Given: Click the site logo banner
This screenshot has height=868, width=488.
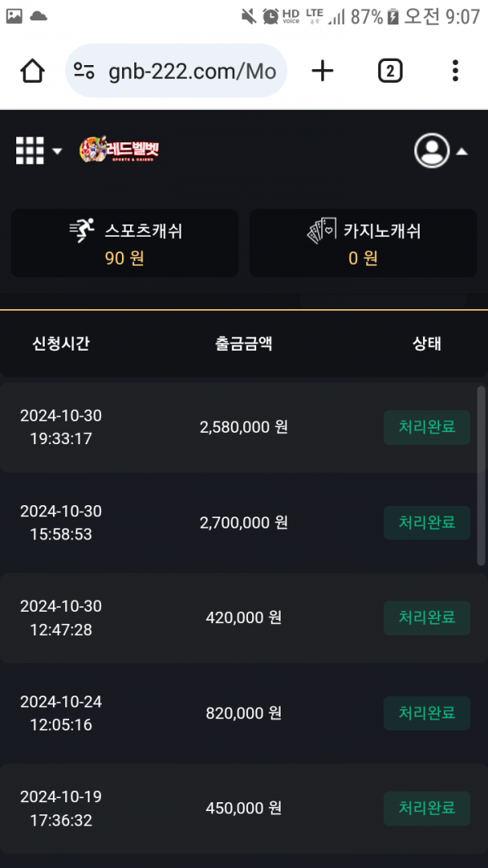Looking at the screenshot, I should pos(120,150).
